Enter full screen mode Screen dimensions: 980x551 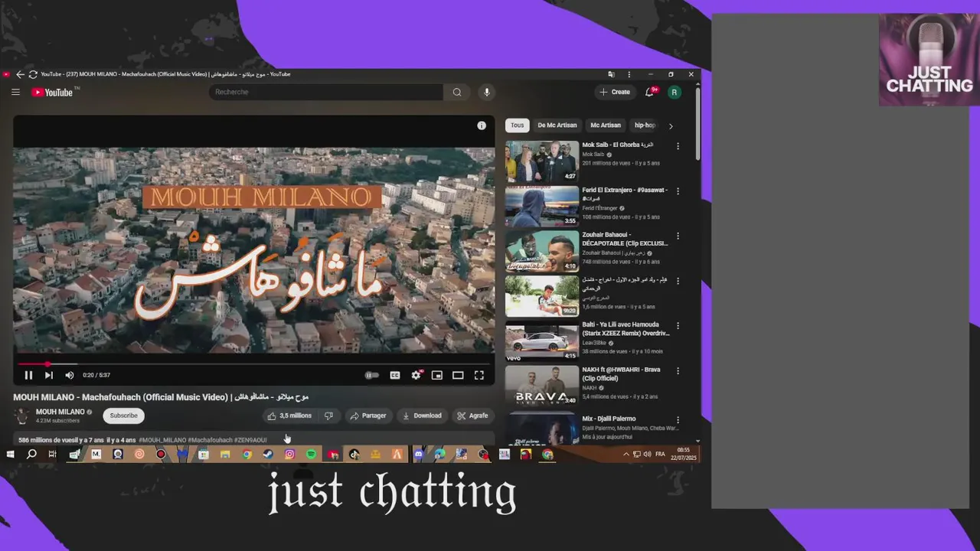tap(479, 375)
